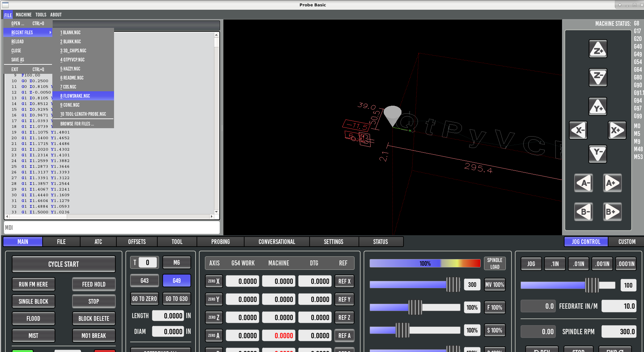Start program with CYCLE START
Viewport: 644px width, 352px height.
coord(64,264)
